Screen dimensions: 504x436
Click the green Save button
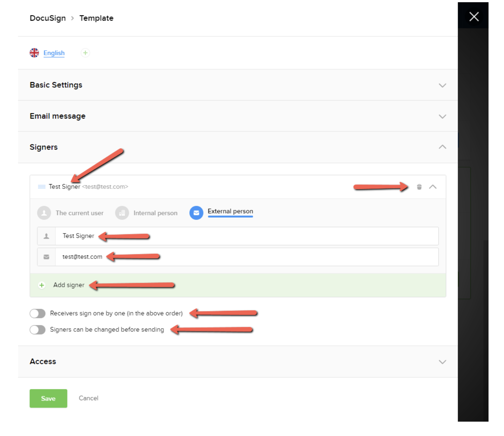tap(48, 398)
